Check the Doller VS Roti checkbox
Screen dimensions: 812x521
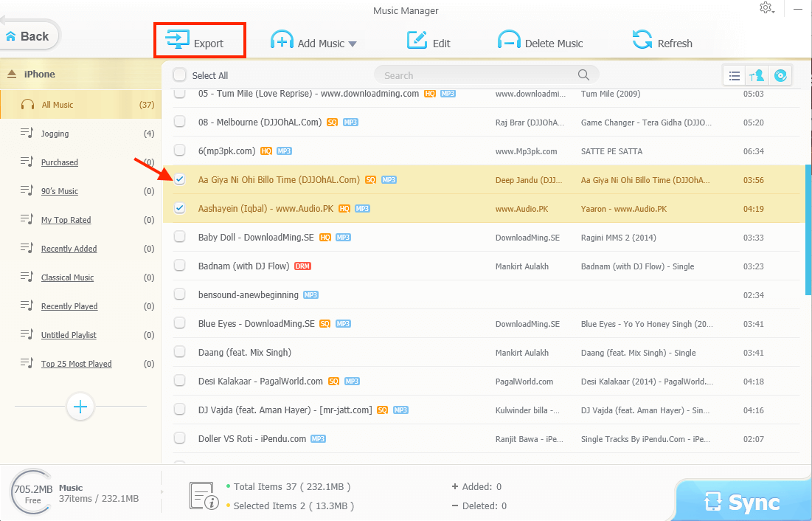tap(180, 438)
